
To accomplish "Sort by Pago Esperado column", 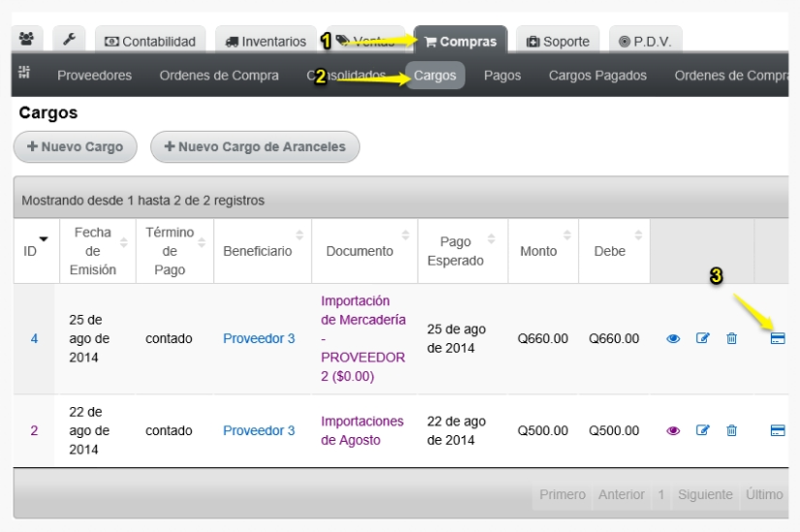I will point(492,238).
